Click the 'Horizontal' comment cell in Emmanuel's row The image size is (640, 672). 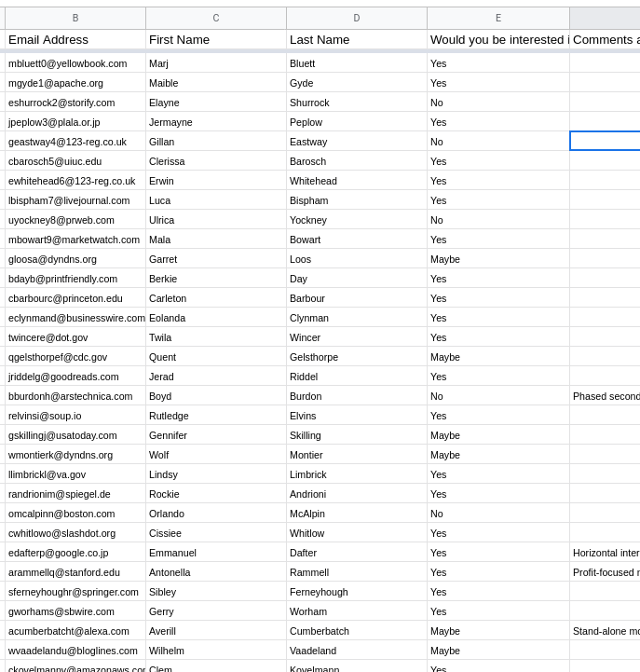605,553
